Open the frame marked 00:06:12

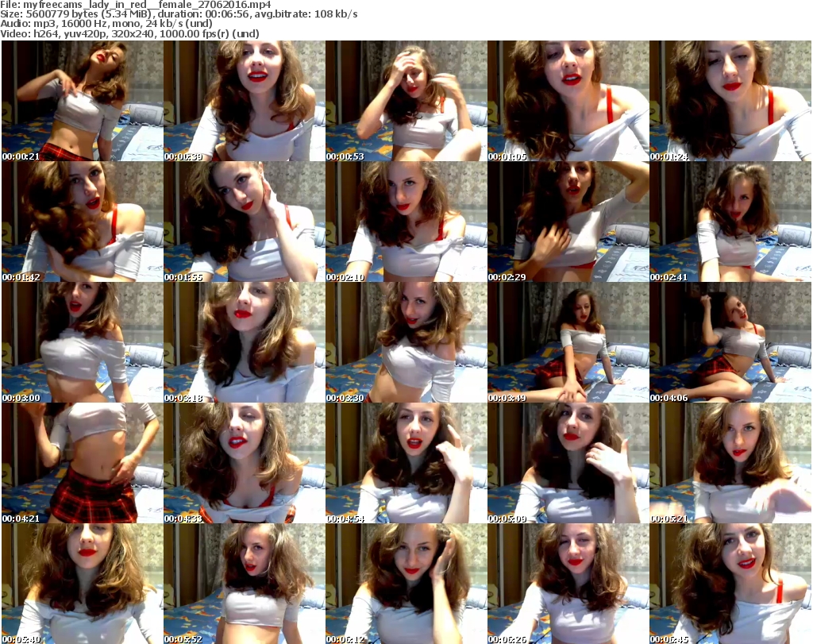pos(406,584)
